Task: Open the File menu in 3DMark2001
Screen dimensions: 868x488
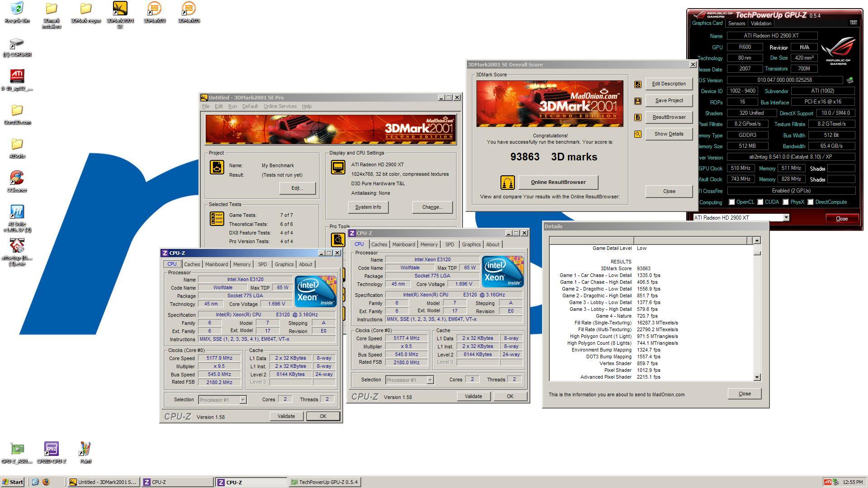Action: coord(206,106)
